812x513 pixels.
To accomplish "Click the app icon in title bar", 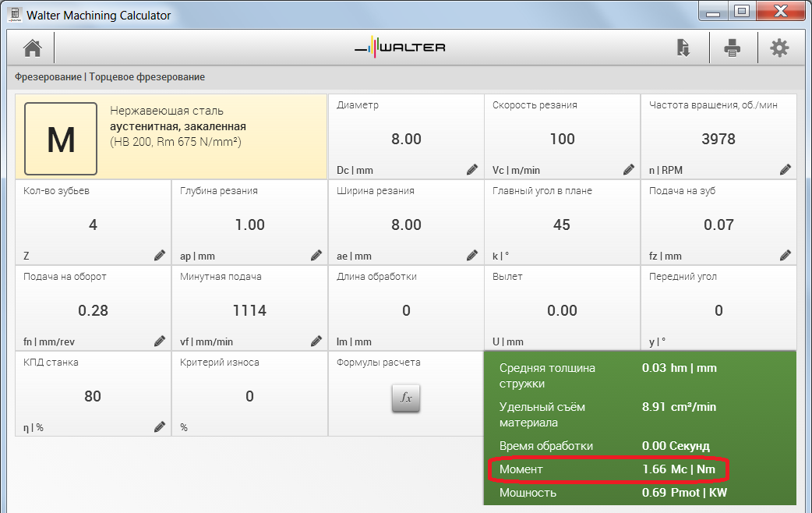I will pyautogui.click(x=15, y=15).
